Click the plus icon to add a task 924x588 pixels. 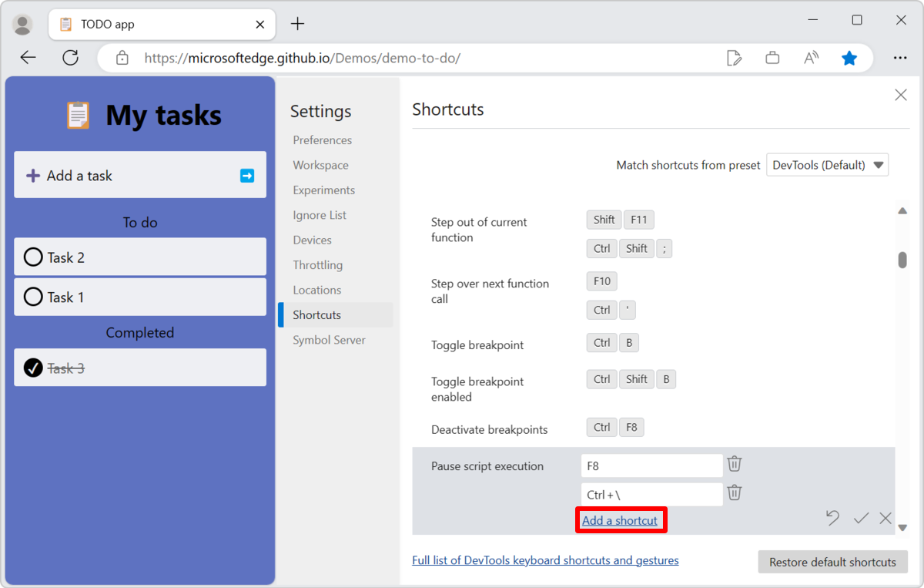coord(32,175)
